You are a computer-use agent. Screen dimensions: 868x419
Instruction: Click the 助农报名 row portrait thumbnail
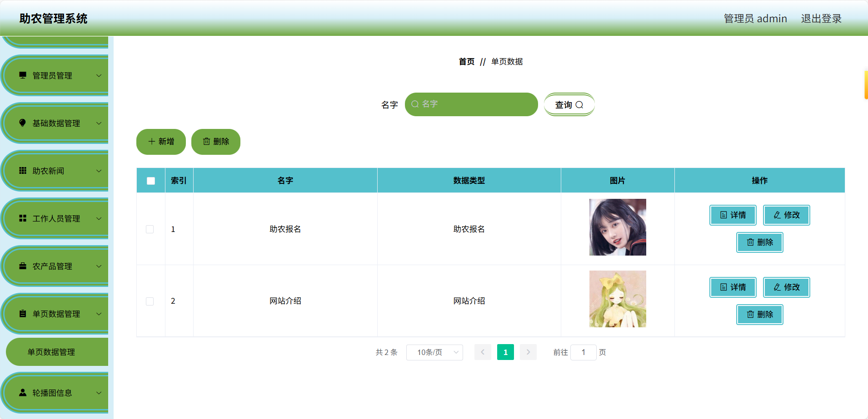click(x=618, y=227)
